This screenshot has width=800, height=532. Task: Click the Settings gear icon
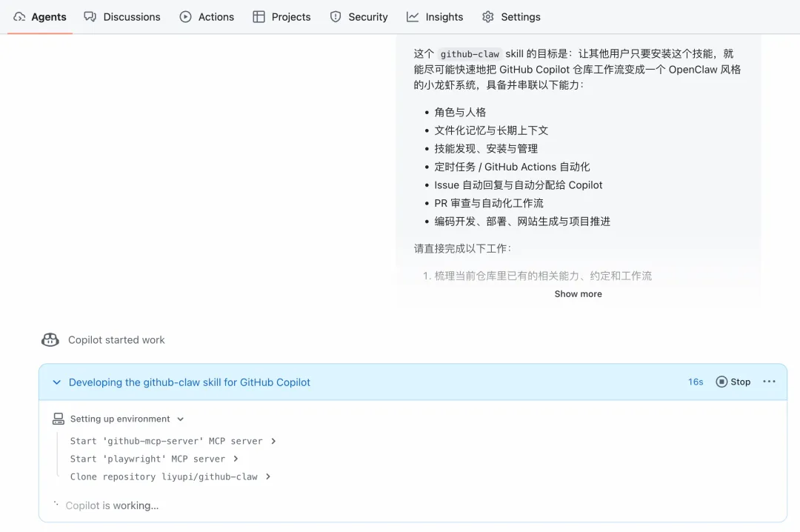(x=488, y=16)
